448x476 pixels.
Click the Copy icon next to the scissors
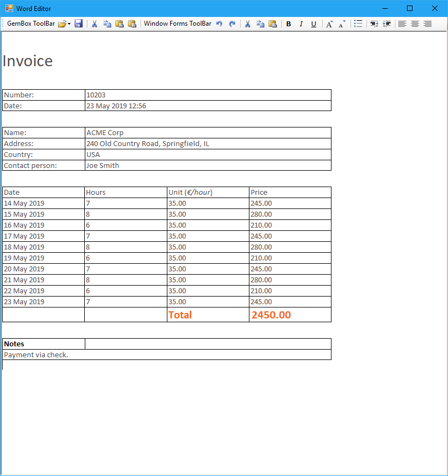[107, 24]
